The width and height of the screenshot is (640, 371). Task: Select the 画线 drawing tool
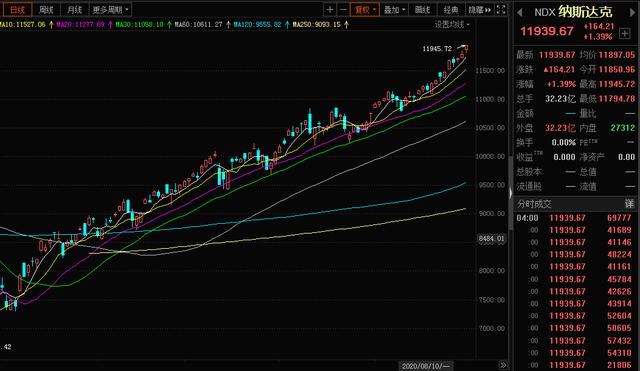coord(422,9)
